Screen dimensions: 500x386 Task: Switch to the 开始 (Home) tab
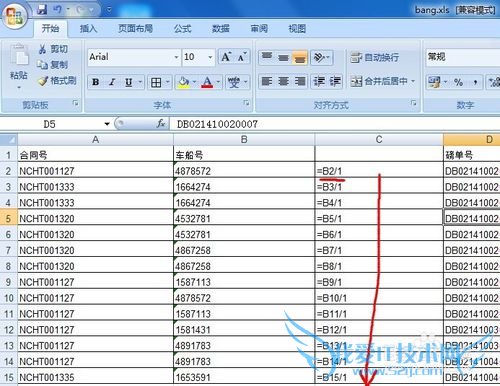[51, 29]
